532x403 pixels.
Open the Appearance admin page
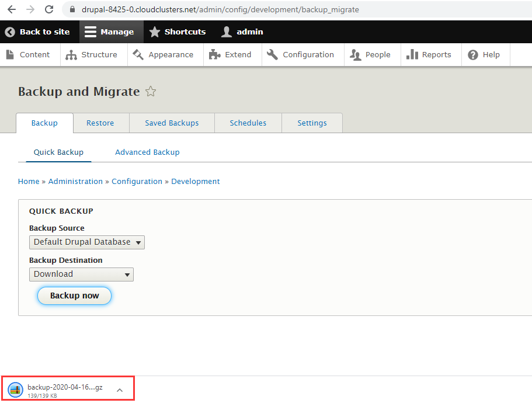click(x=163, y=54)
